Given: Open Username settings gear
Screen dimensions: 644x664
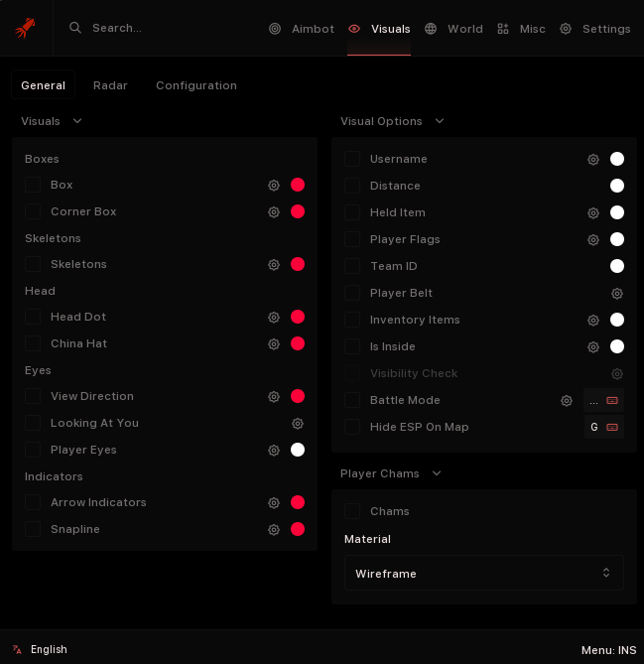Looking at the screenshot, I should click(x=593, y=159).
